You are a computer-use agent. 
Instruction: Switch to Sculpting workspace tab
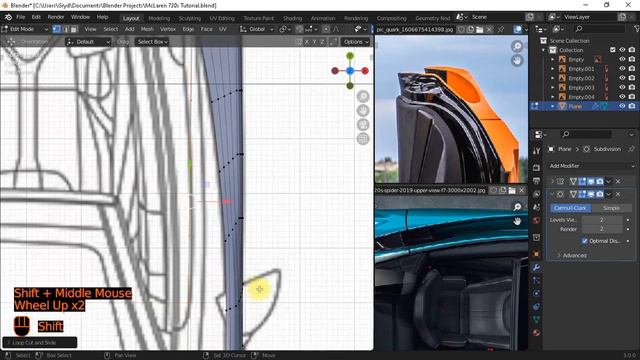190,18
